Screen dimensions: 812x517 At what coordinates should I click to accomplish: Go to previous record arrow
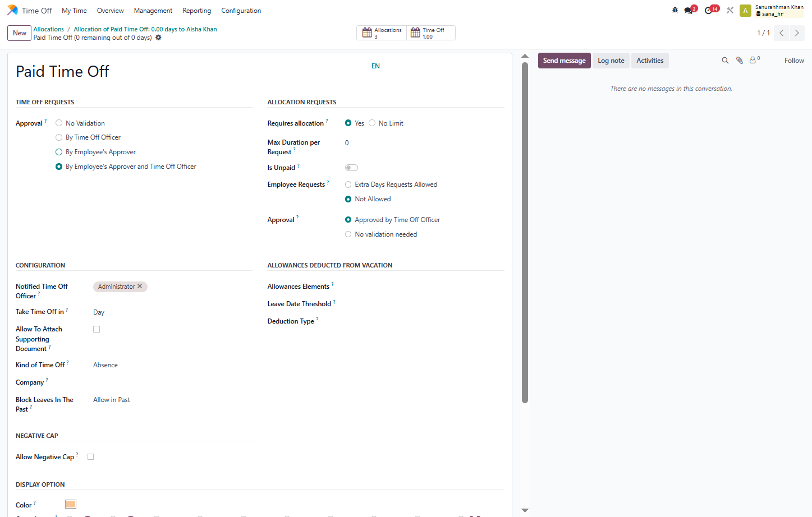tap(781, 33)
